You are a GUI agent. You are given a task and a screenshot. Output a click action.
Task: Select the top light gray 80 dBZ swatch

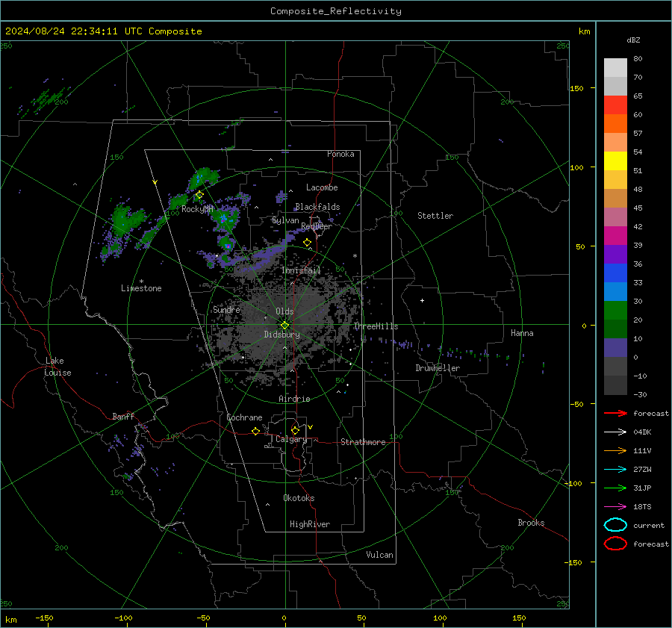click(615, 68)
